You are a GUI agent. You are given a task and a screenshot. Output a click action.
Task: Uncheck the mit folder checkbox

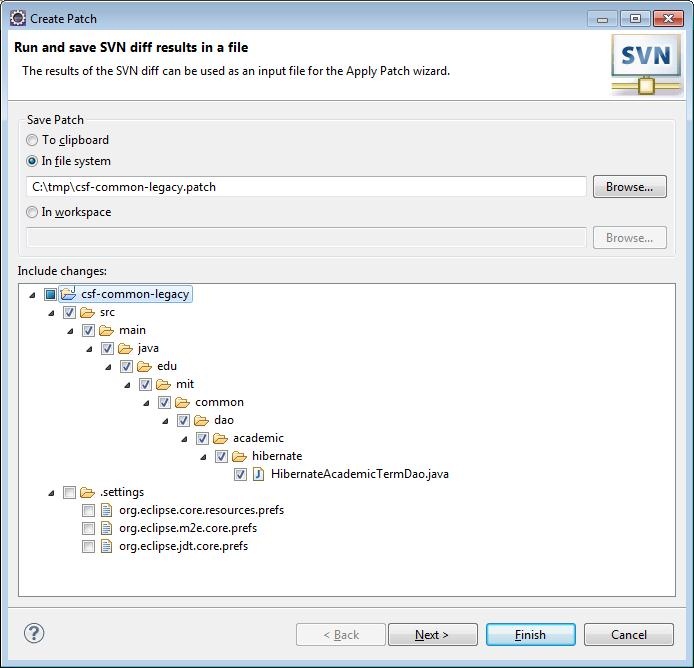(145, 384)
